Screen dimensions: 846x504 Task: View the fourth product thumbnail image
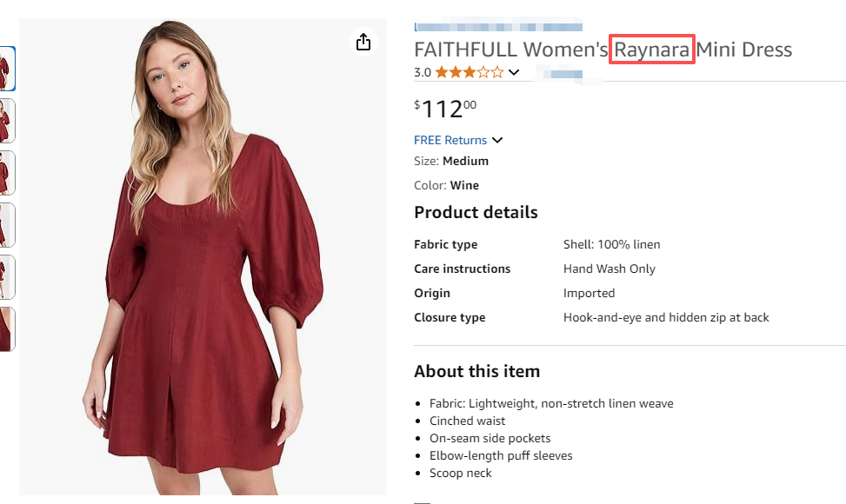tap(7, 225)
